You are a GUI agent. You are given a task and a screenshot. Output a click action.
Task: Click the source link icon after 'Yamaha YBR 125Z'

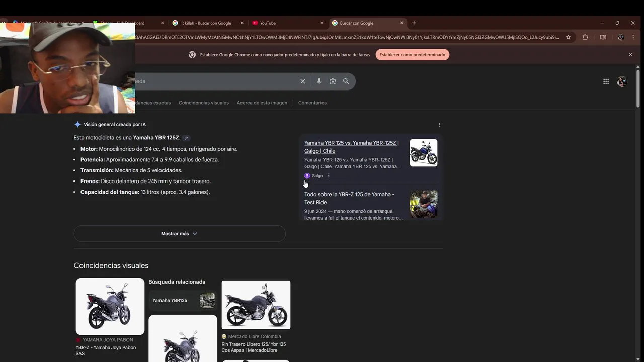pos(186,138)
